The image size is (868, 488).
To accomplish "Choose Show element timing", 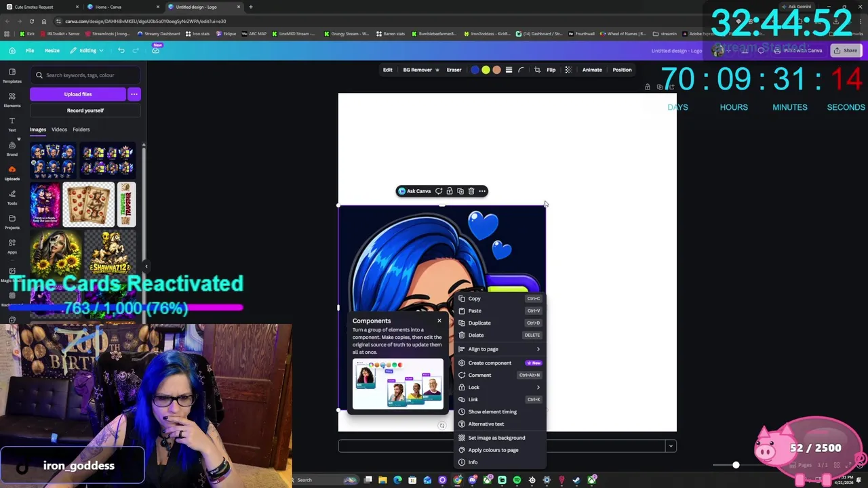I will tap(500, 411).
